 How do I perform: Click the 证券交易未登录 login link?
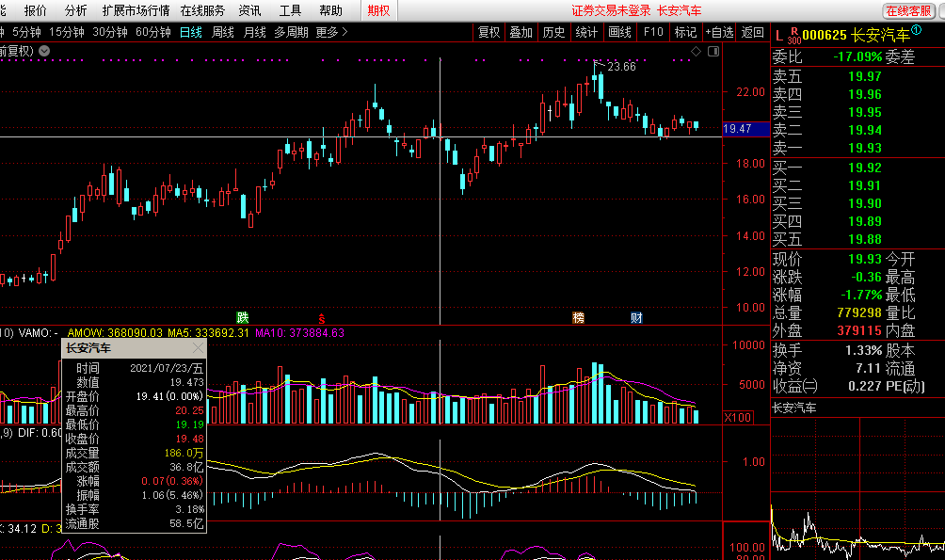[x=611, y=11]
